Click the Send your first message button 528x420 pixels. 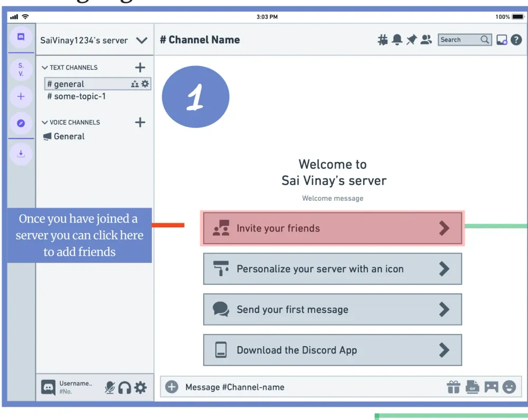click(332, 310)
